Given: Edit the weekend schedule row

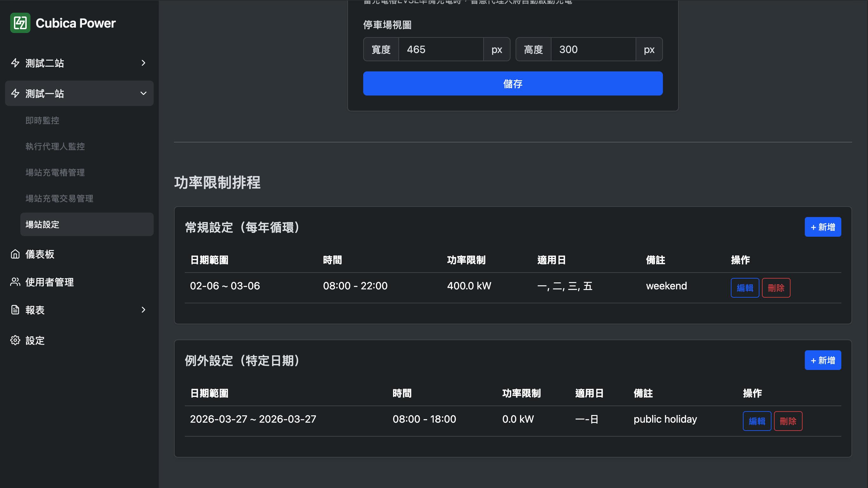Looking at the screenshot, I should tap(745, 287).
